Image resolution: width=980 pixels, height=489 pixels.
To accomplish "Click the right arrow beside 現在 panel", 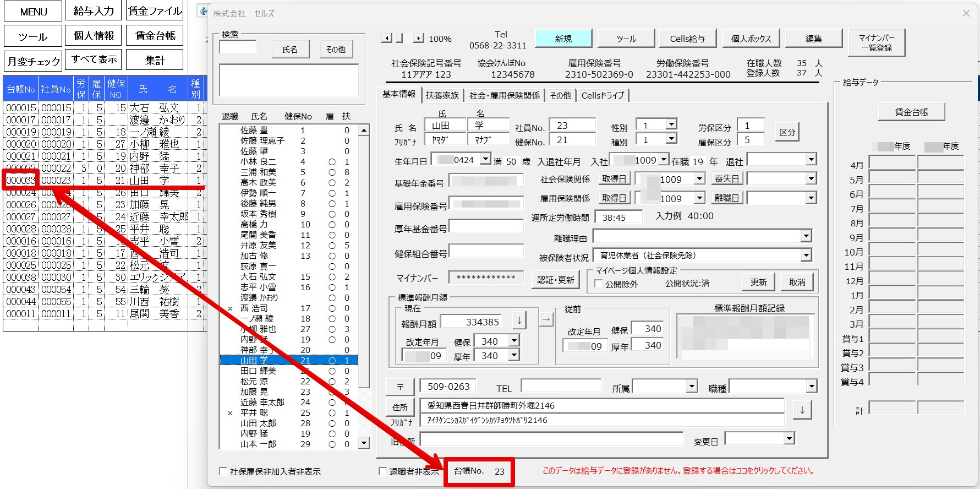I will (546, 319).
